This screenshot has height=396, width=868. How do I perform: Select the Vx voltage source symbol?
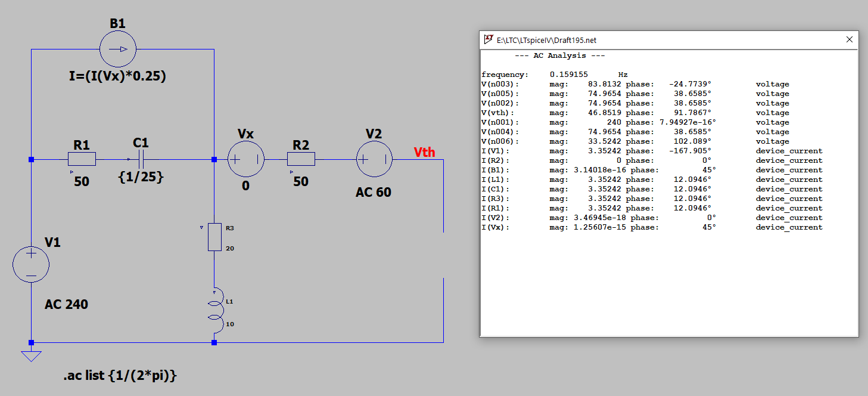coord(246,159)
